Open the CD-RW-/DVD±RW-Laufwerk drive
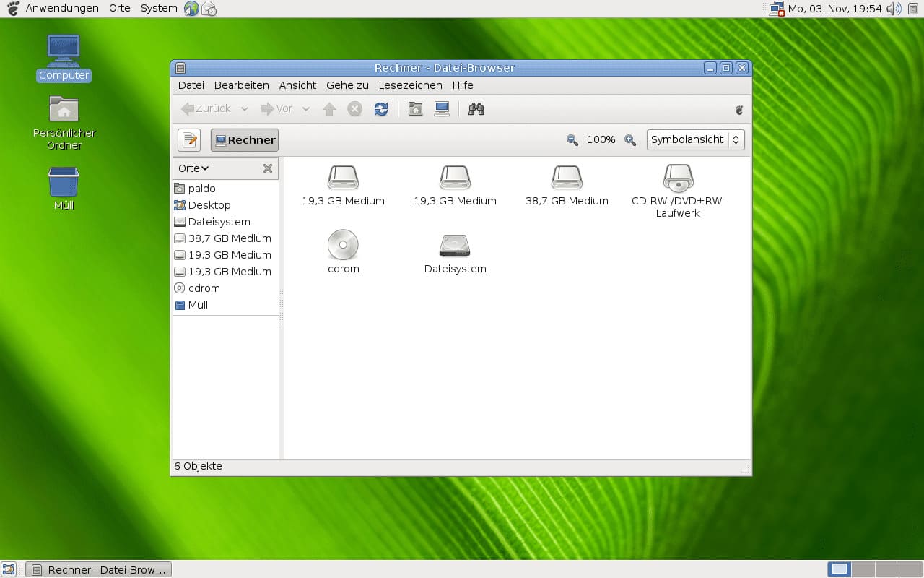Screen dimensions: 924x578 pyautogui.click(x=677, y=179)
